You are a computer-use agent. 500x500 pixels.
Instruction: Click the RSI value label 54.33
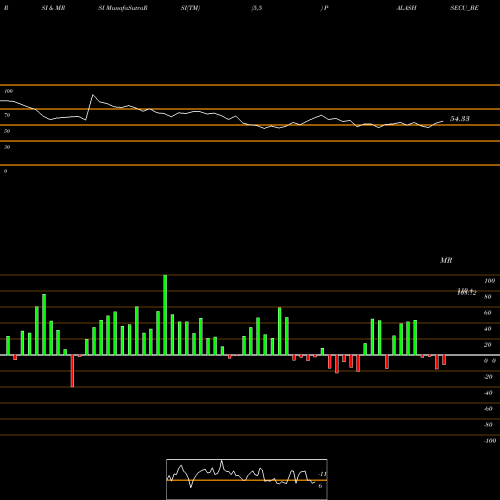tap(460, 119)
